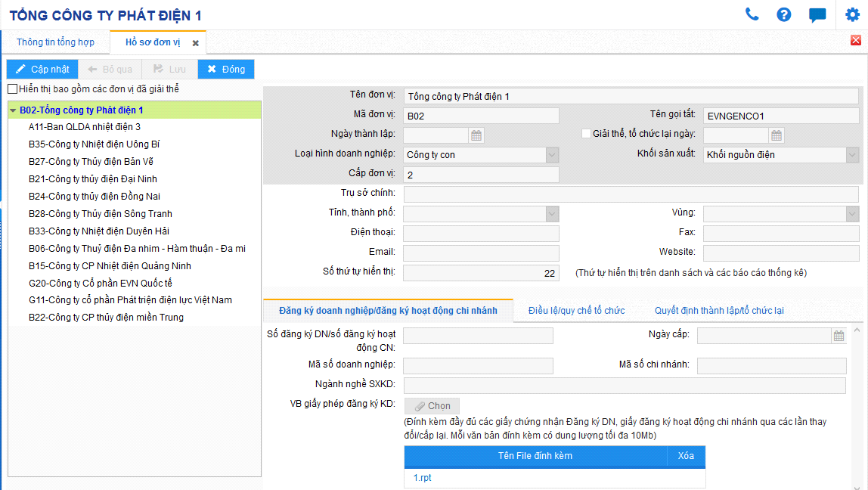This screenshot has height=490, width=868.
Task: Open calendar picker for Ngày cấp
Action: click(x=839, y=336)
